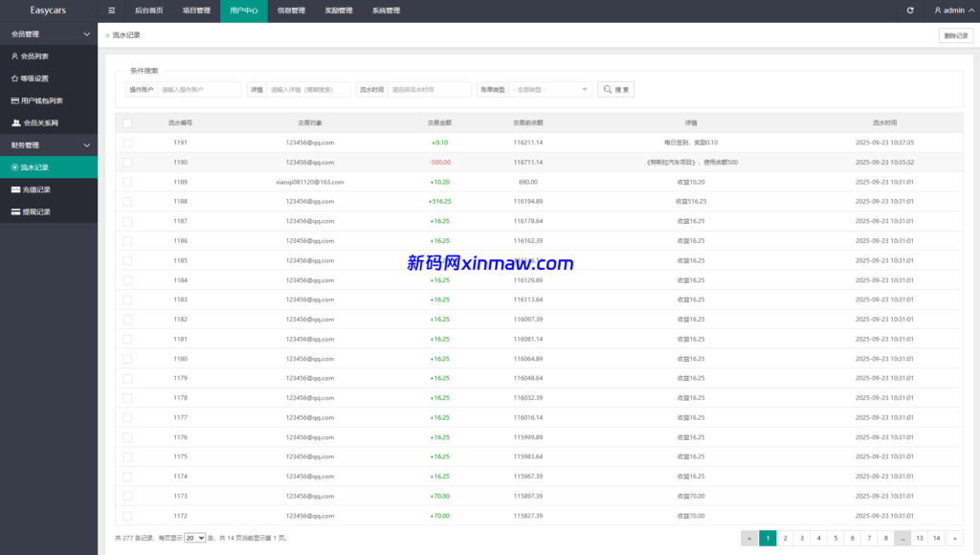Click the 操作账户 input field
980x555 pixels.
(199, 89)
